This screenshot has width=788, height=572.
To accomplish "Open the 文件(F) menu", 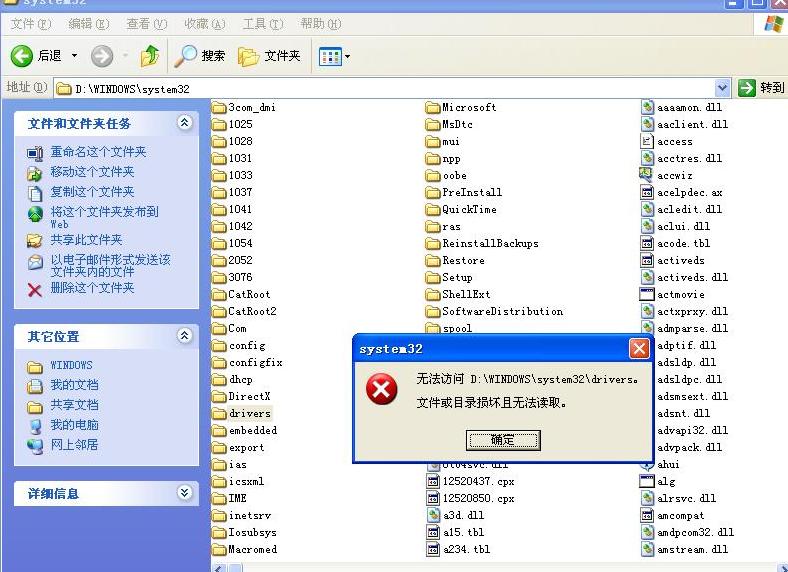I will pos(31,24).
